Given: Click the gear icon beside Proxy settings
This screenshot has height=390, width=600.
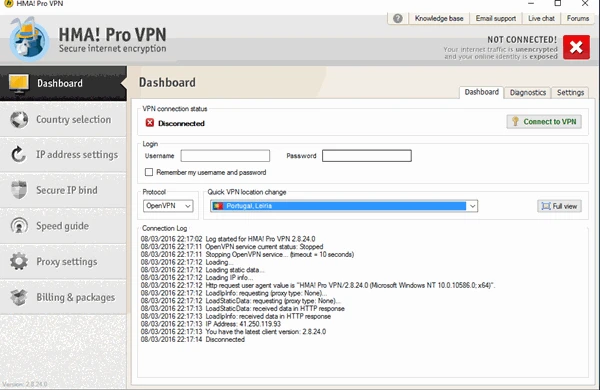Looking at the screenshot, I should [19, 262].
